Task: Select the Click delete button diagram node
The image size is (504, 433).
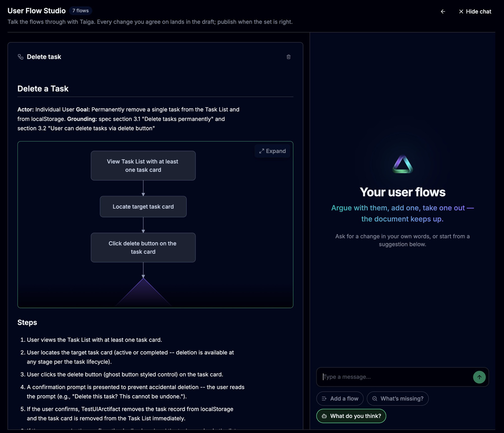Action: [143, 247]
